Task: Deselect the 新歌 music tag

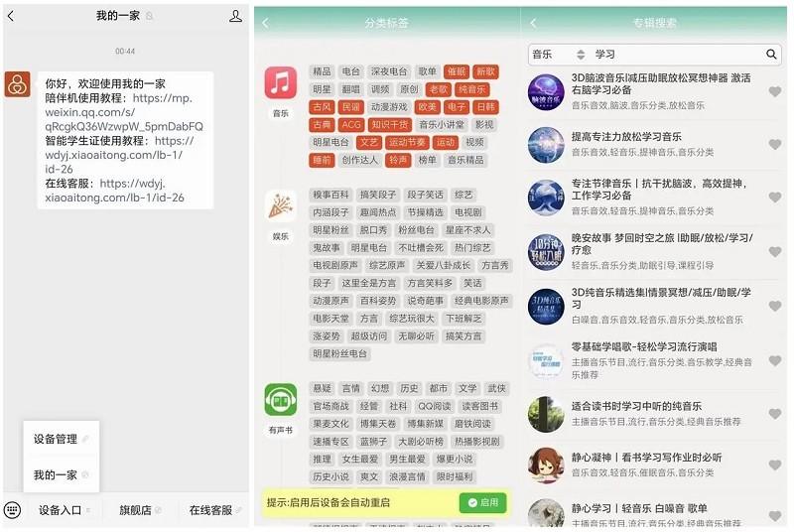Action: [485, 71]
